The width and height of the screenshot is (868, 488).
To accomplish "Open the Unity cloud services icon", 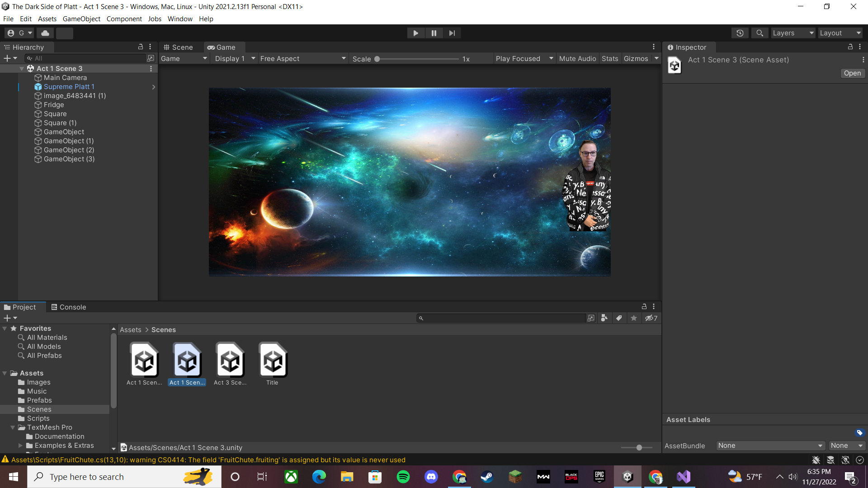I will (45, 33).
